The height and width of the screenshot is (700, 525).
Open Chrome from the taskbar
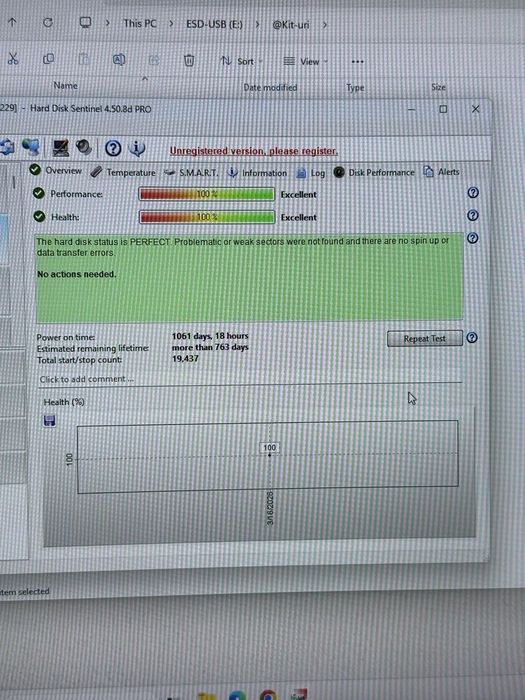pos(268,695)
